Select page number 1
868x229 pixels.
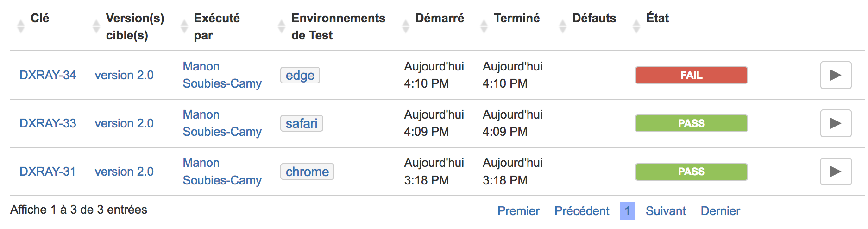(x=627, y=211)
